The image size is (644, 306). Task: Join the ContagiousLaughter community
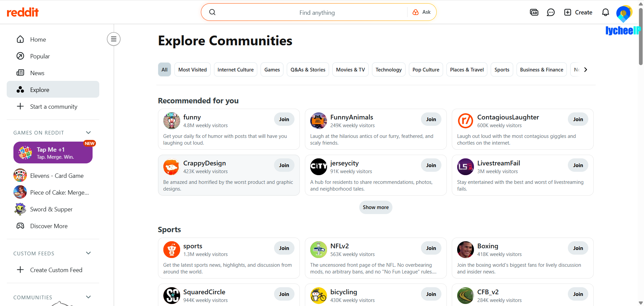[x=578, y=119]
